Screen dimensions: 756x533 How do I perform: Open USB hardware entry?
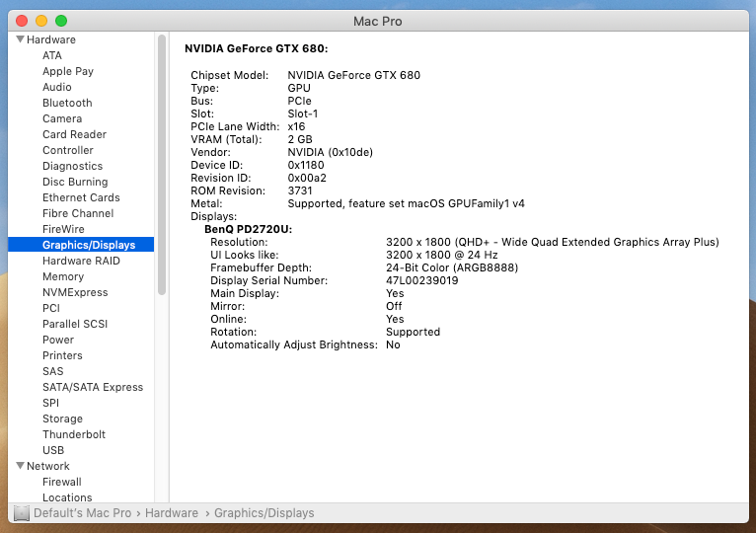point(53,450)
